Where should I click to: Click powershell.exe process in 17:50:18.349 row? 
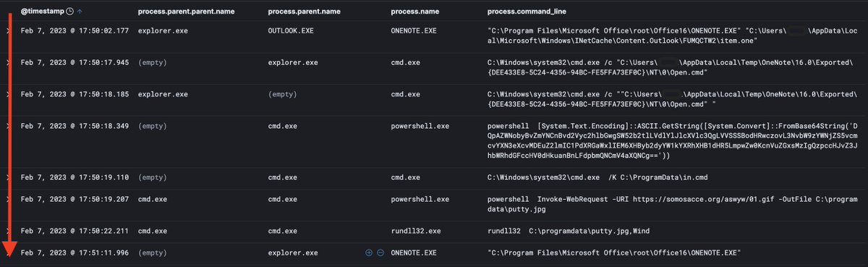[x=420, y=126]
